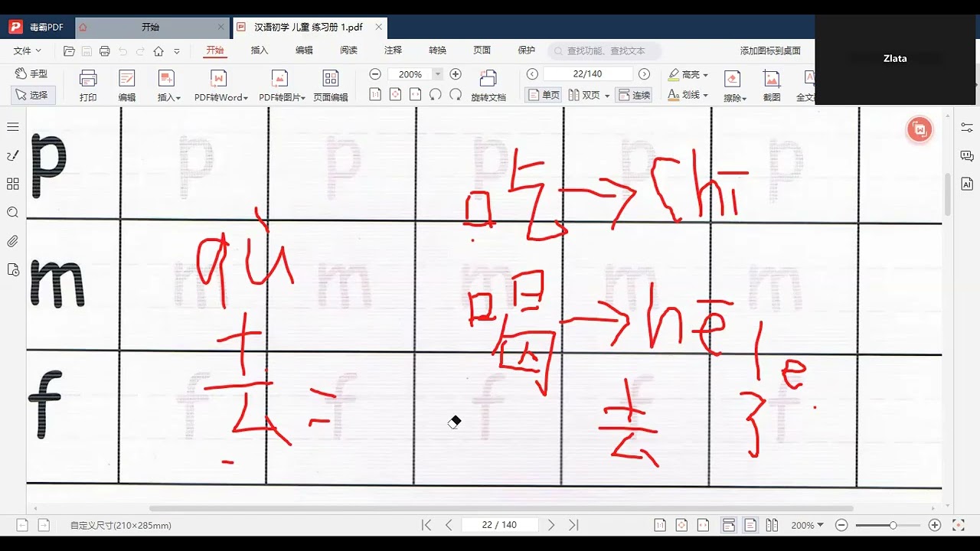
Task: Select the 选择 selection tool
Action: point(31,95)
